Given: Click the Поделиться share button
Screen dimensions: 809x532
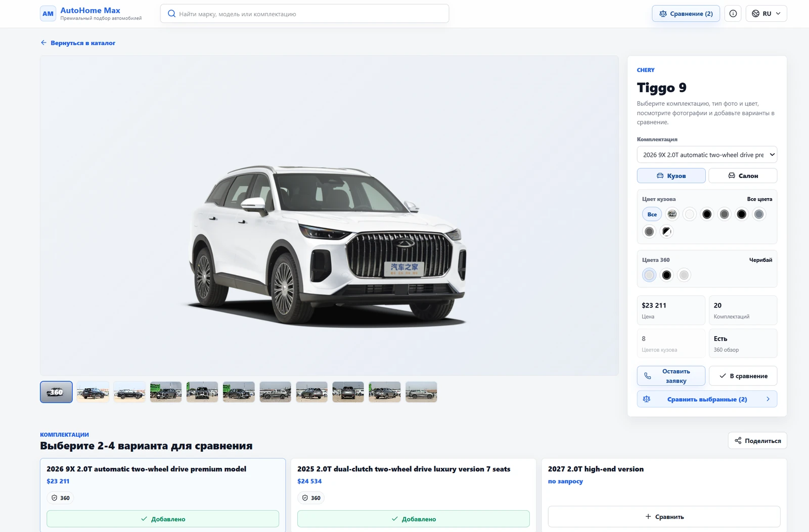Looking at the screenshot, I should tap(757, 440).
